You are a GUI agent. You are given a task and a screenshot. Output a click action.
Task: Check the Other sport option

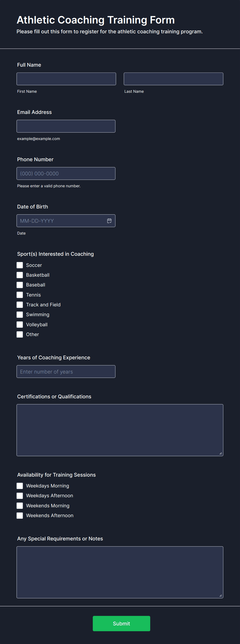point(20,334)
